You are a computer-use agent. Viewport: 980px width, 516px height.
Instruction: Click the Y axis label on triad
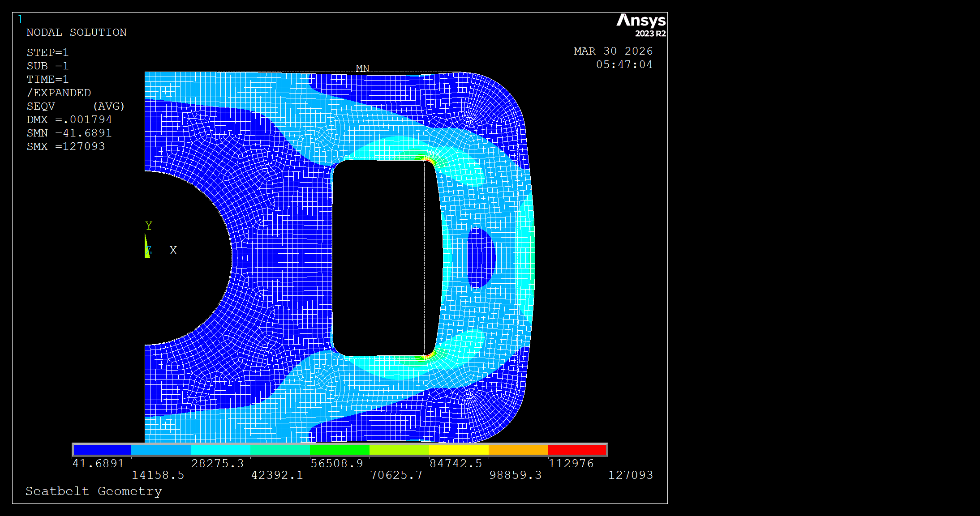pos(149,226)
